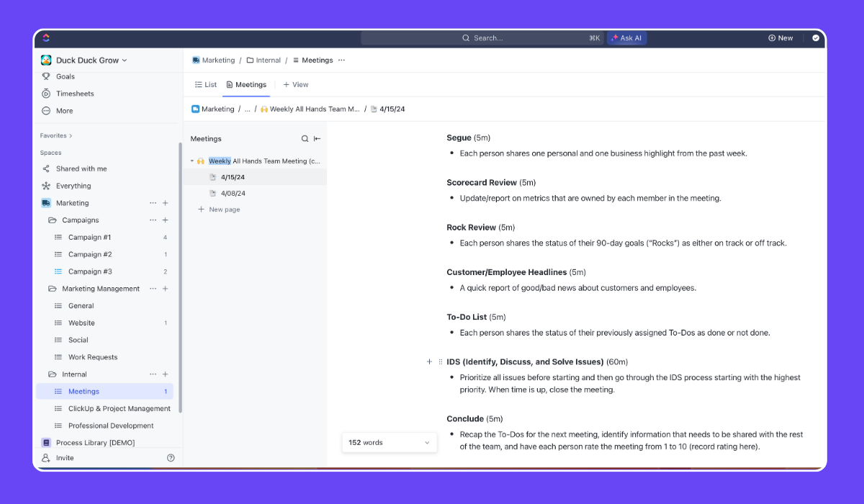Viewport: 864px width, 504px height.
Task: Collapse the Weekly All Hands Team Meeting page
Action: 192,160
